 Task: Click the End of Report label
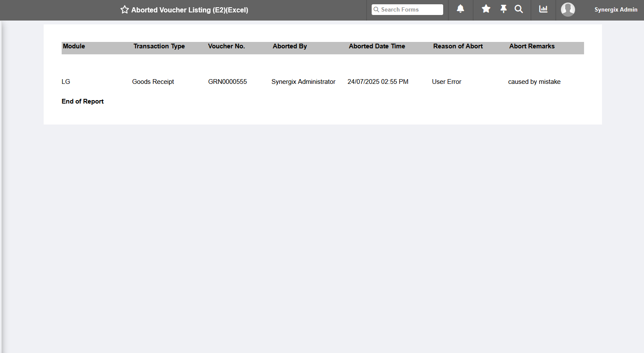[83, 101]
